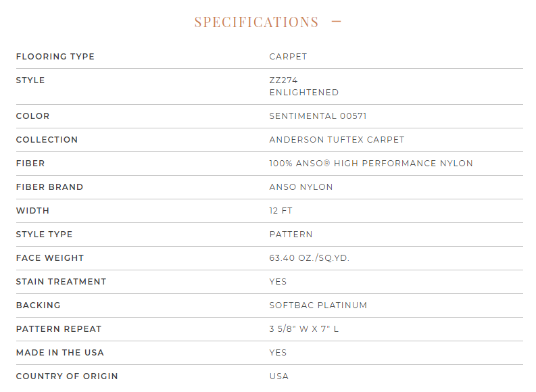Select the PATTERN style type value
The width and height of the screenshot is (536, 392).
[291, 234]
